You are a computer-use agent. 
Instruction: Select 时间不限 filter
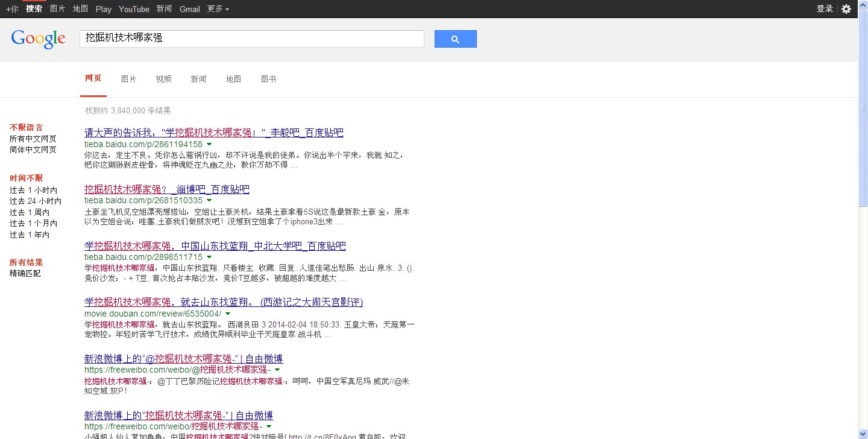point(26,178)
